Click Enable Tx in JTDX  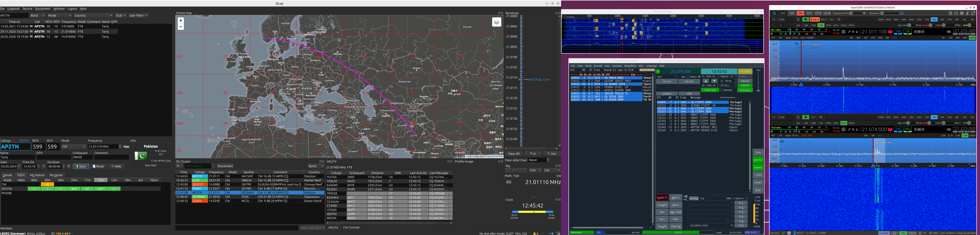point(662,198)
